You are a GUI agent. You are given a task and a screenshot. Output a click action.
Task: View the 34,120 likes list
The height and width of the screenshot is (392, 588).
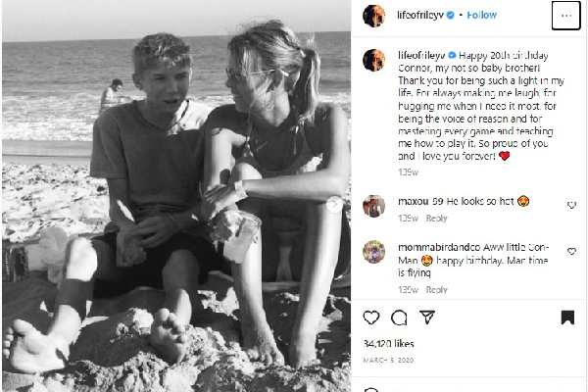tap(391, 344)
